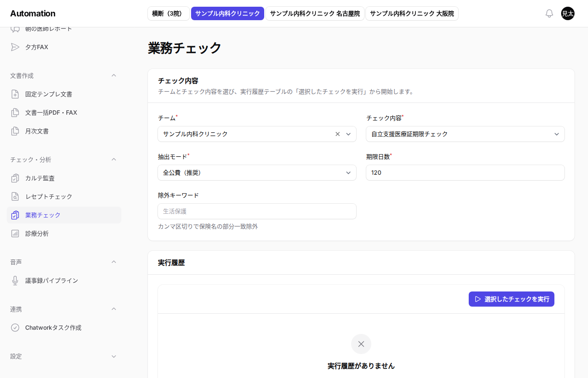Collapse the チェック・分析 sidebar section
The height and width of the screenshot is (378, 588).
coord(114,160)
